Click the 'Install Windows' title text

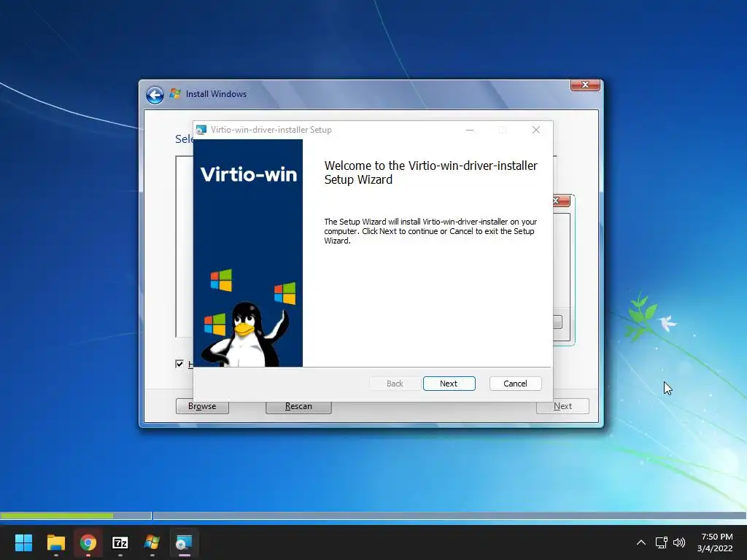click(x=216, y=94)
